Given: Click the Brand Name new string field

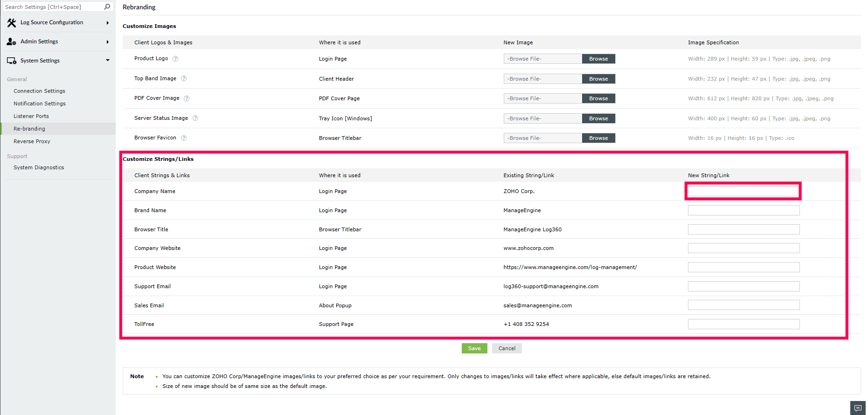Looking at the screenshot, I should (x=743, y=210).
